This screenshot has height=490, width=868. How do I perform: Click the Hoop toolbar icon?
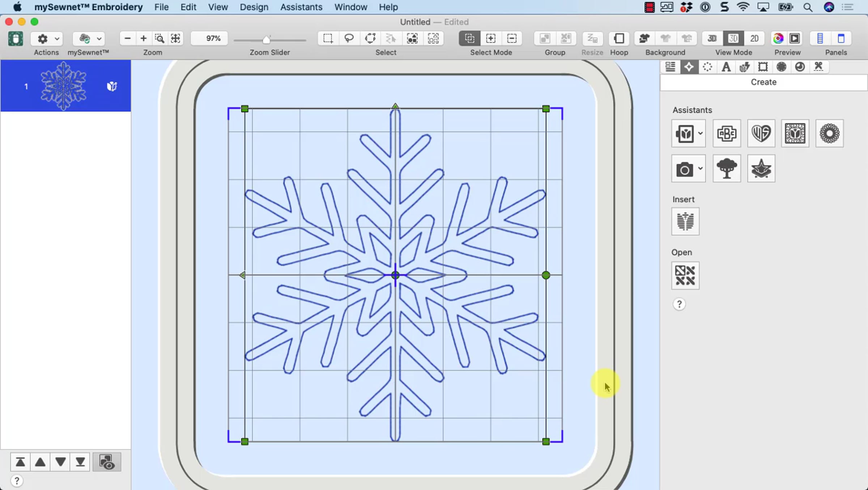pos(619,38)
